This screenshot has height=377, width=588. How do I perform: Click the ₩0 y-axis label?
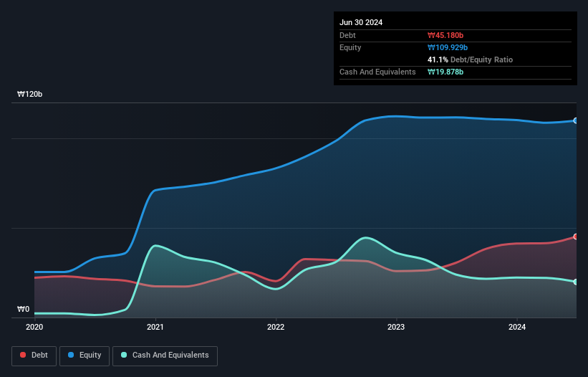pyautogui.click(x=23, y=309)
